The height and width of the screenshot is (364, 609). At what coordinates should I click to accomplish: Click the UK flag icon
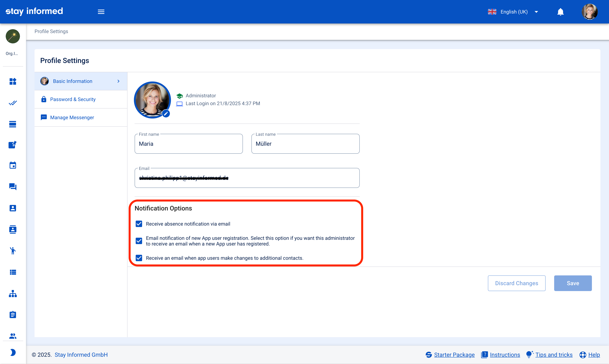point(492,12)
